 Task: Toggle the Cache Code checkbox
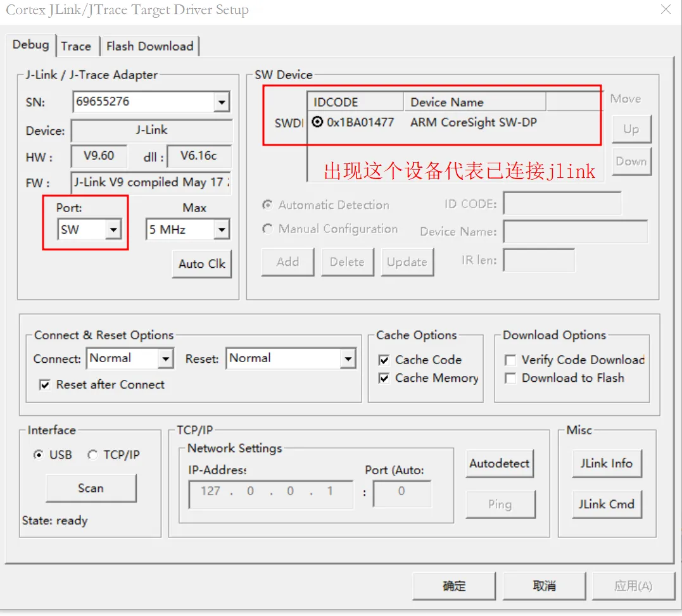pos(384,360)
